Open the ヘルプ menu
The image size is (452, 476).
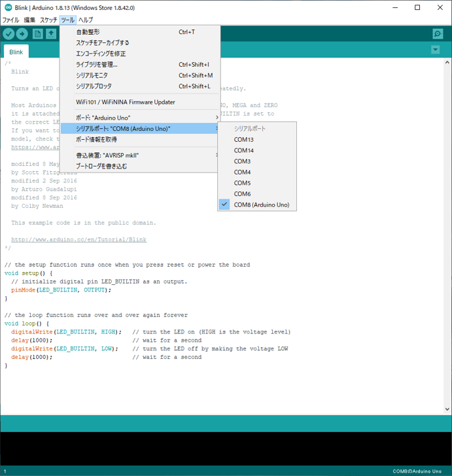pos(86,20)
